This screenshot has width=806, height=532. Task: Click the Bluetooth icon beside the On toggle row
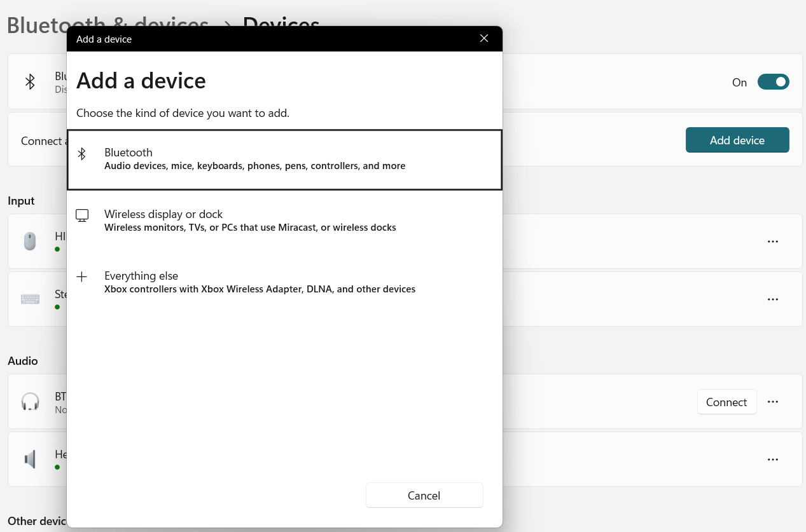[x=30, y=82]
